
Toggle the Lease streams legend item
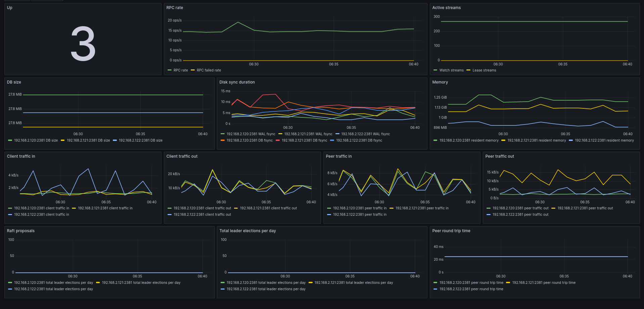pyautogui.click(x=484, y=70)
